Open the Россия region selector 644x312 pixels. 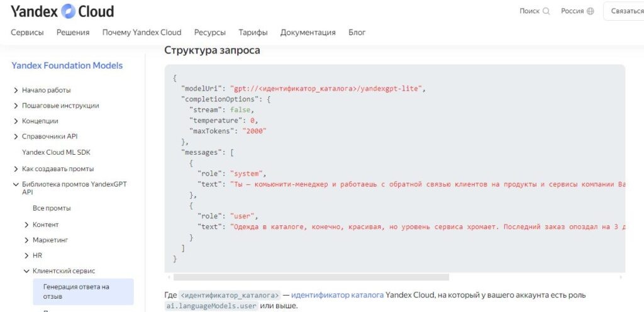pos(577,11)
